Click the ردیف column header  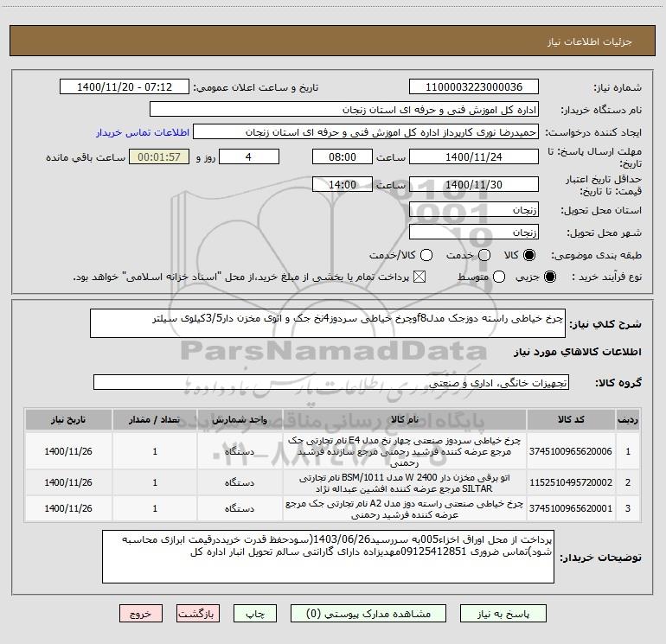click(x=628, y=419)
